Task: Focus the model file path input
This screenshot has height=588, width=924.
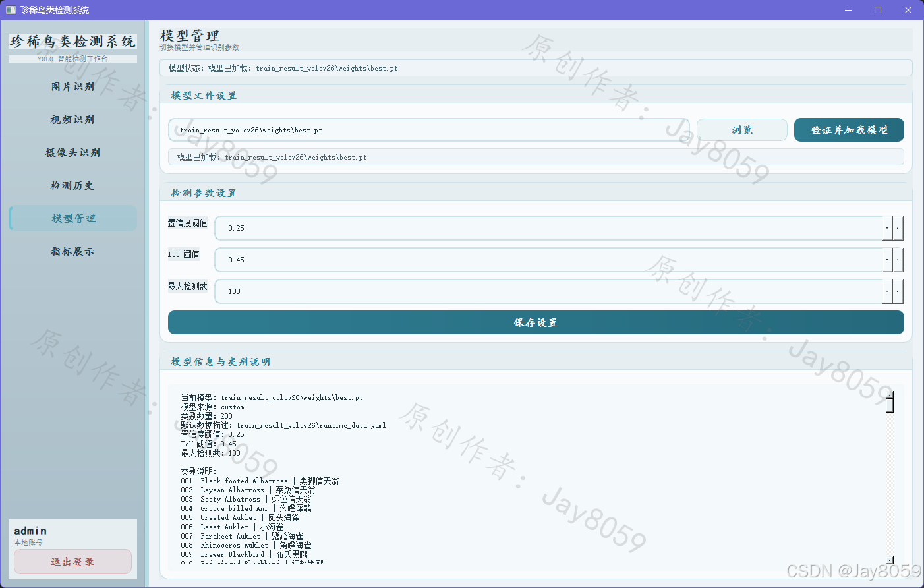Action: (428, 130)
